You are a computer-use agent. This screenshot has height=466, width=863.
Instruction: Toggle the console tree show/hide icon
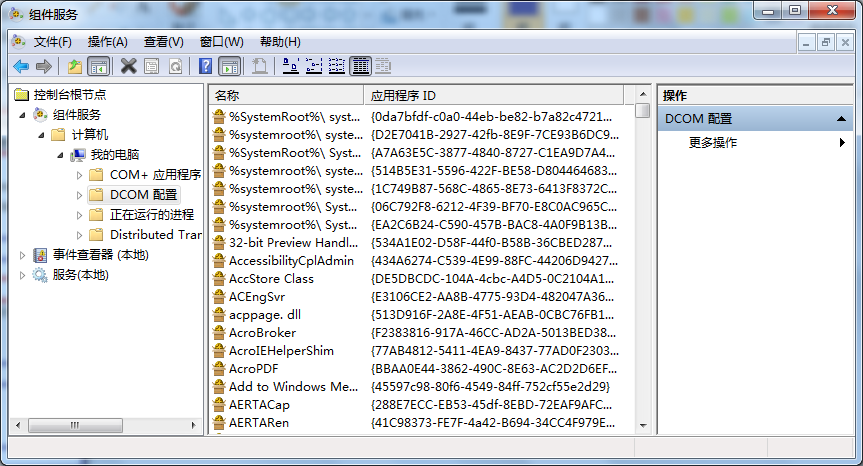(x=99, y=67)
